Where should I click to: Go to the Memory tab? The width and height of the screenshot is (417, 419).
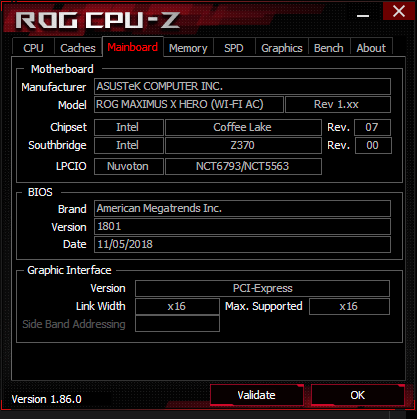point(188,48)
